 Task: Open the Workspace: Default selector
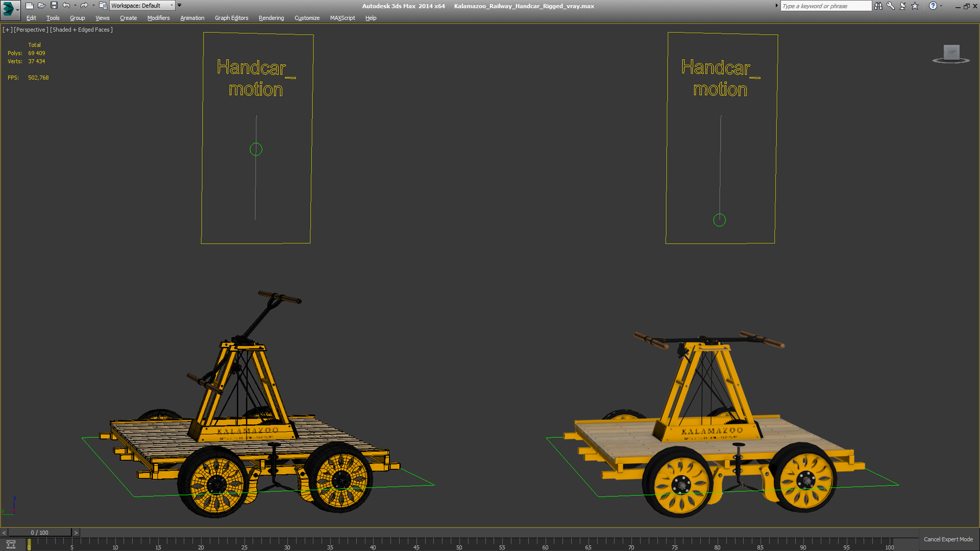(142, 6)
